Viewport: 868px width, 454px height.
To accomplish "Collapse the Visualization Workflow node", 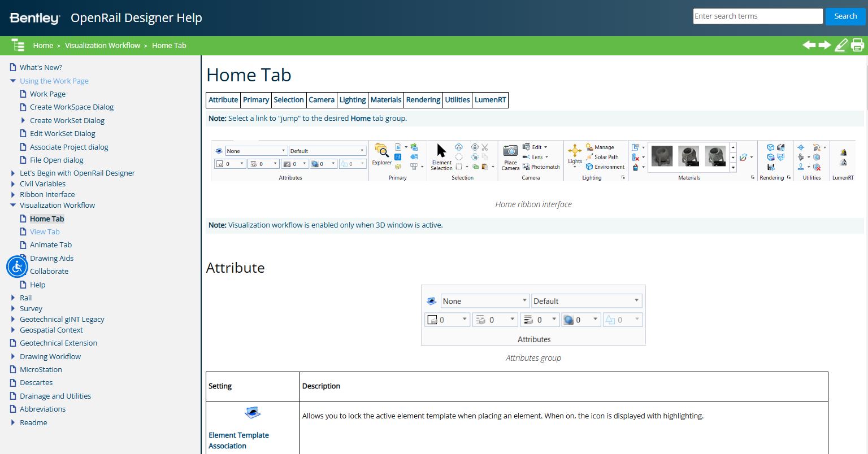I will 13,205.
